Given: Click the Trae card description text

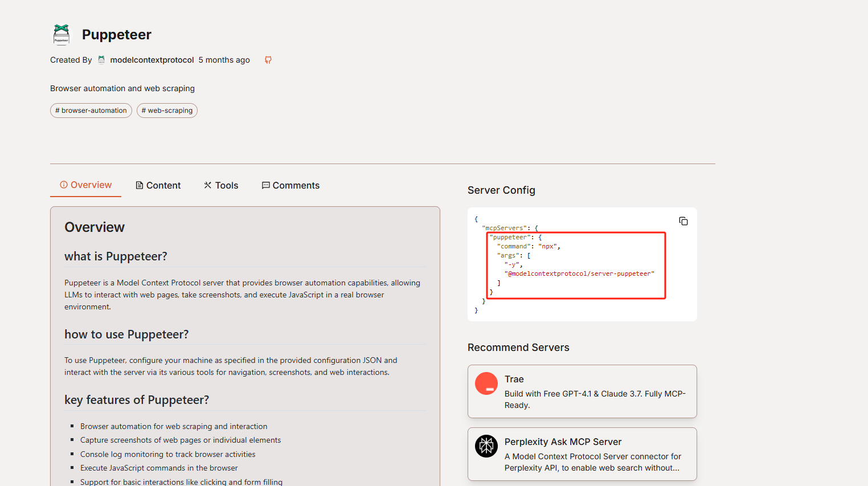Looking at the screenshot, I should pos(595,399).
